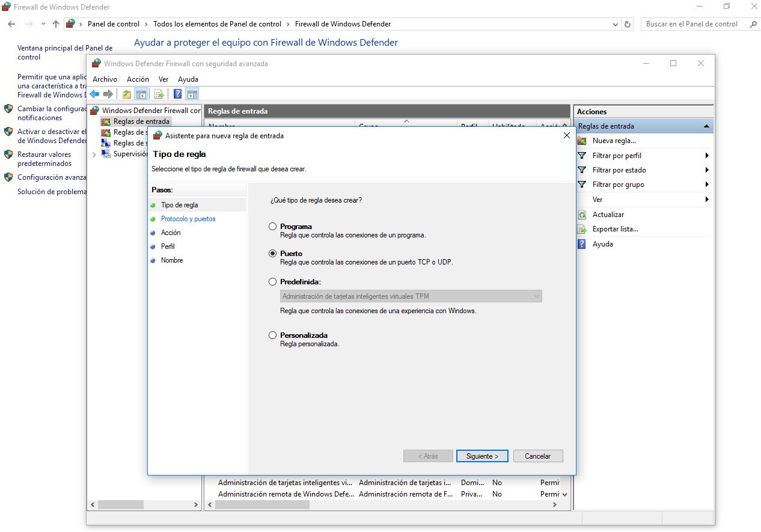Click the gray Forward arrow in the firewall toolbar
The width and height of the screenshot is (761, 532).
tap(108, 94)
